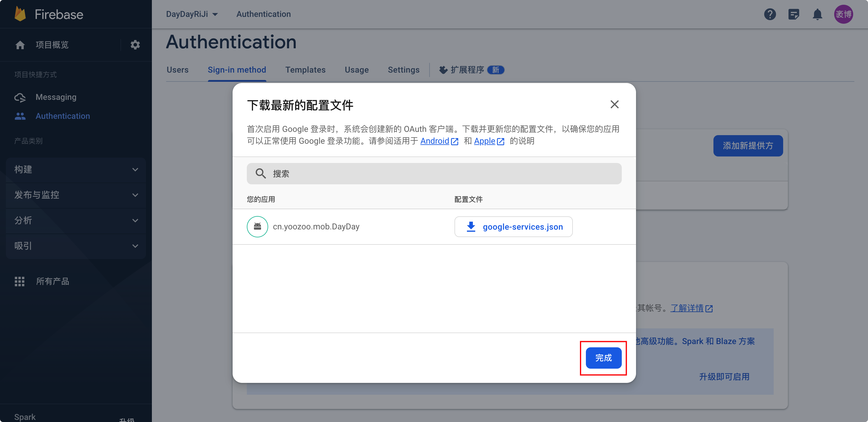
Task: Click the external link icon next to Android
Action: click(454, 141)
